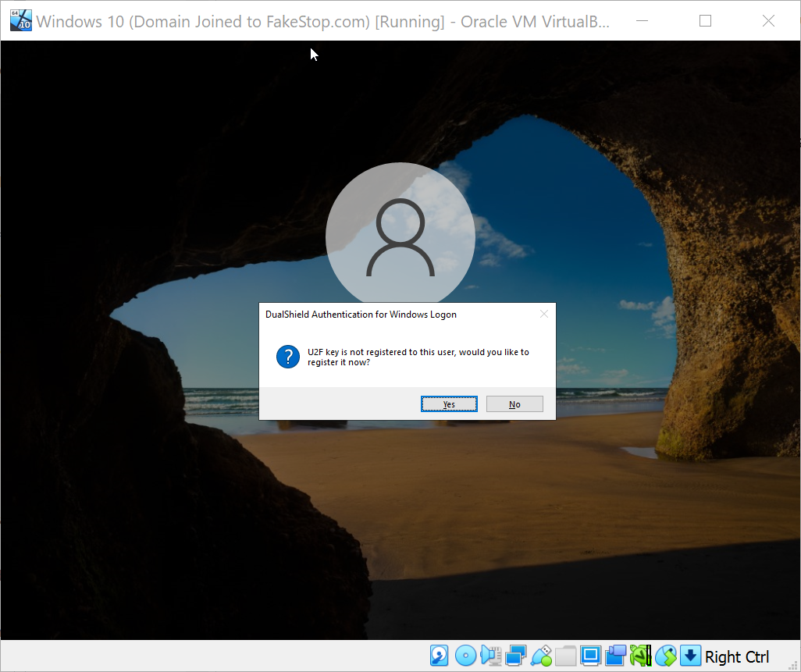Click the keyboard capture down-arrow icon
Image resolution: width=801 pixels, height=672 pixels.
click(690, 656)
